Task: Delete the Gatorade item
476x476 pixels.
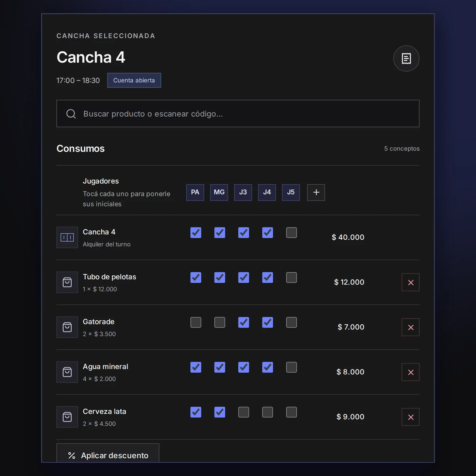Action: [410, 327]
